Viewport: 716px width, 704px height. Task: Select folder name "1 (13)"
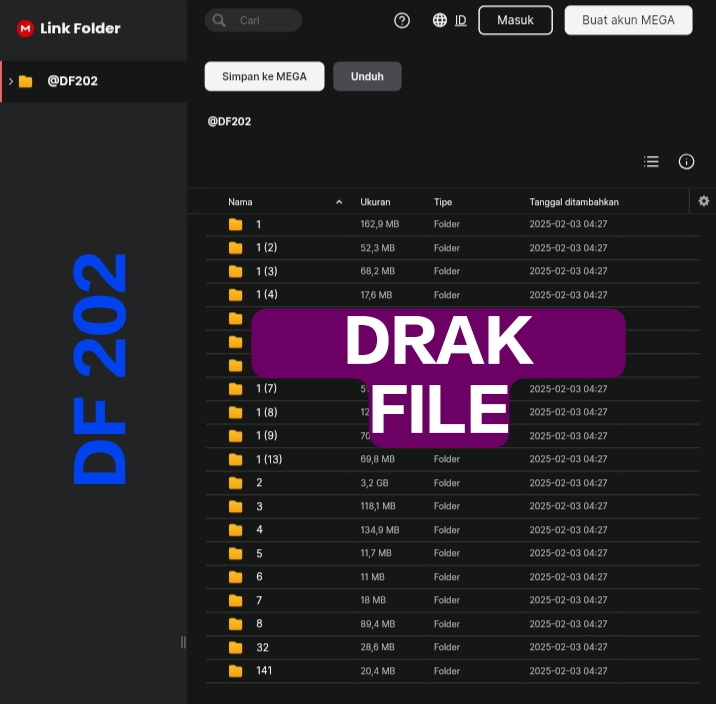(269, 459)
